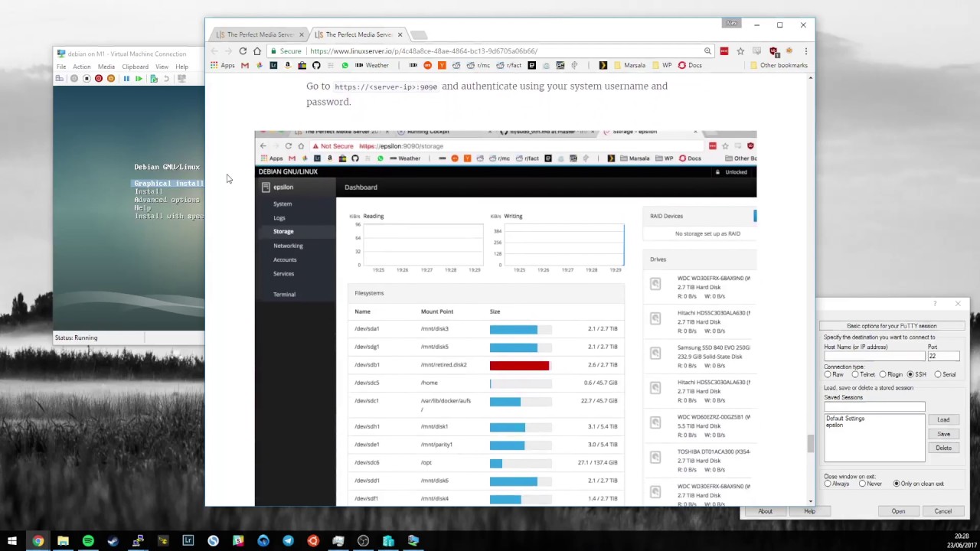Click the red extension icon beside address bar
The image size is (980, 551).
(724, 51)
